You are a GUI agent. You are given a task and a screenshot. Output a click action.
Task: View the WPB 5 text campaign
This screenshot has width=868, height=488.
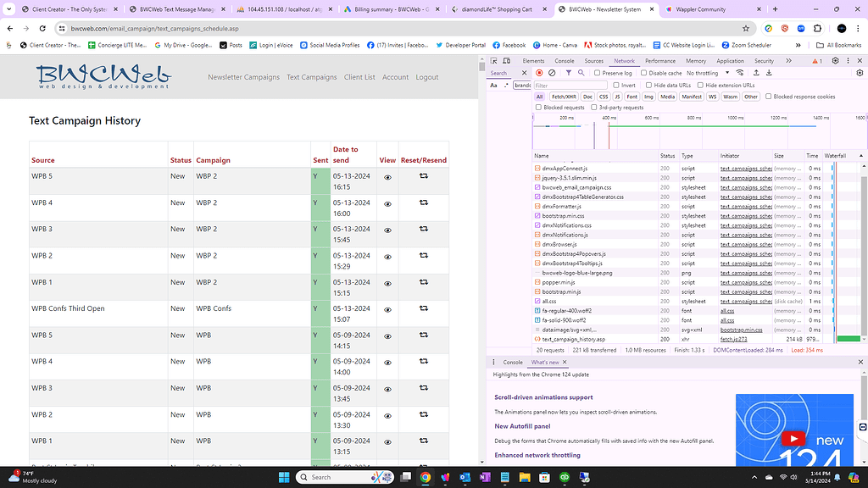387,176
